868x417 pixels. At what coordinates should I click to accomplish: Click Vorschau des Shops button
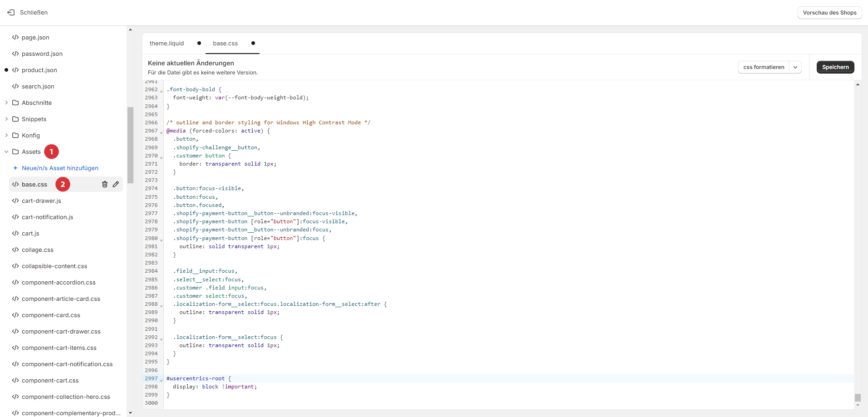click(829, 13)
